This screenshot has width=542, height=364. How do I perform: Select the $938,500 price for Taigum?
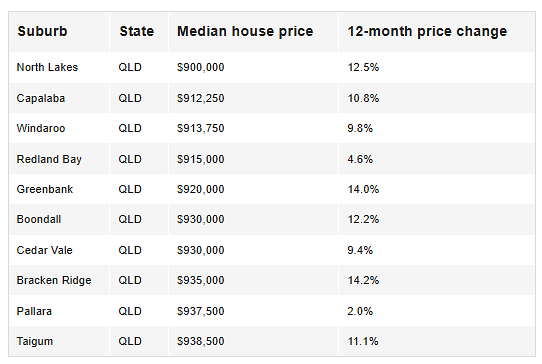point(200,341)
